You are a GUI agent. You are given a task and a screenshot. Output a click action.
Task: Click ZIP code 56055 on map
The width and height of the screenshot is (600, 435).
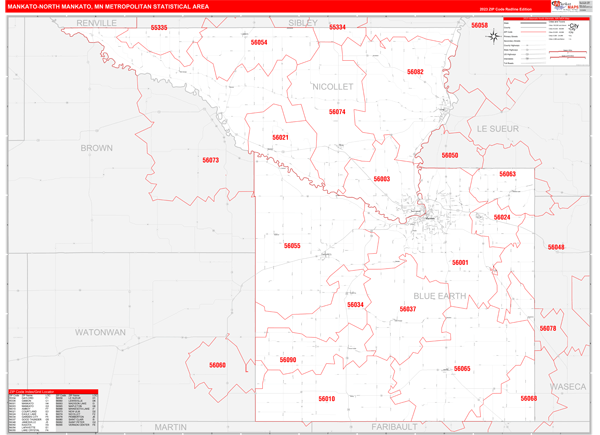click(x=292, y=245)
